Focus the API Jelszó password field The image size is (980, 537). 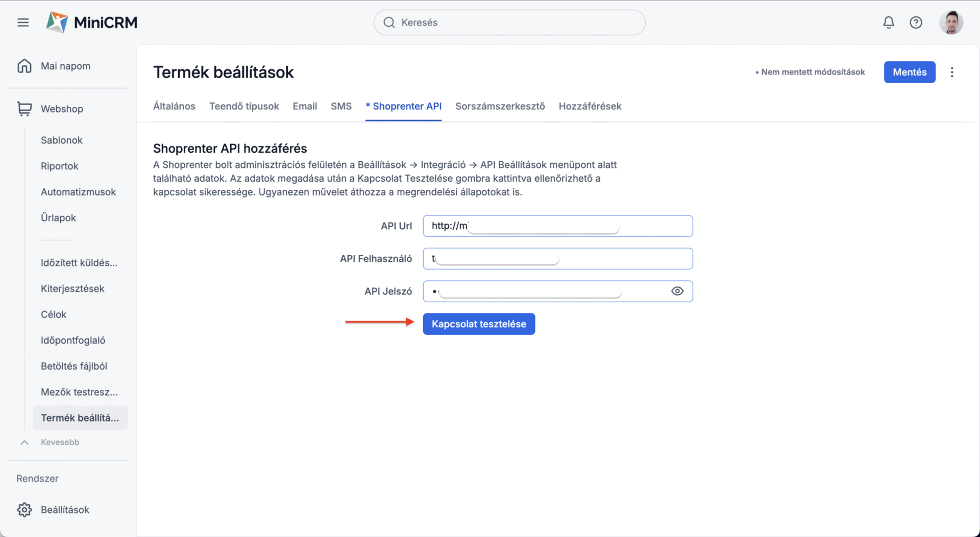tap(557, 291)
